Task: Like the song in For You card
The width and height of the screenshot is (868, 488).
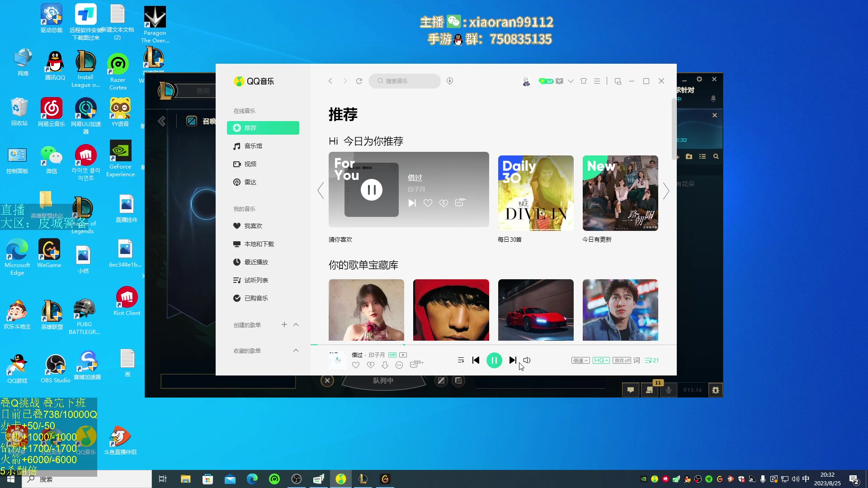Action: [428, 203]
